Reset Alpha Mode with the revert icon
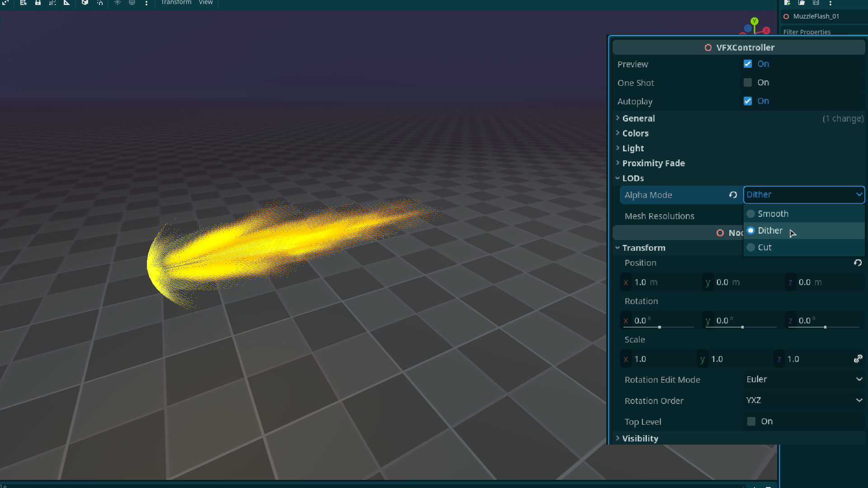The width and height of the screenshot is (868, 488). (x=733, y=195)
